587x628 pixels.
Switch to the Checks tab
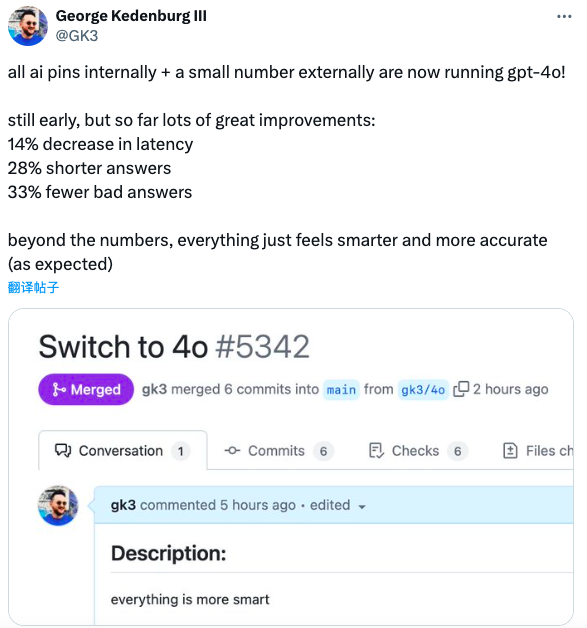(418, 451)
